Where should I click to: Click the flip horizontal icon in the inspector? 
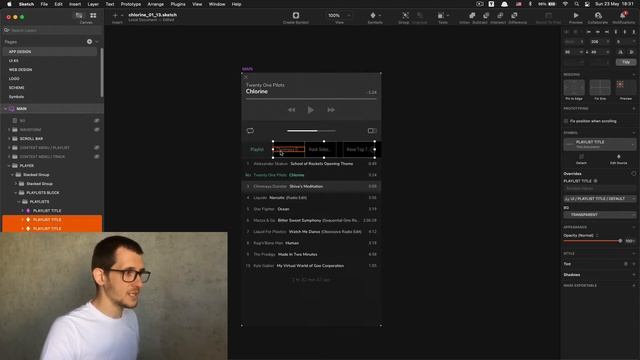click(x=620, y=52)
